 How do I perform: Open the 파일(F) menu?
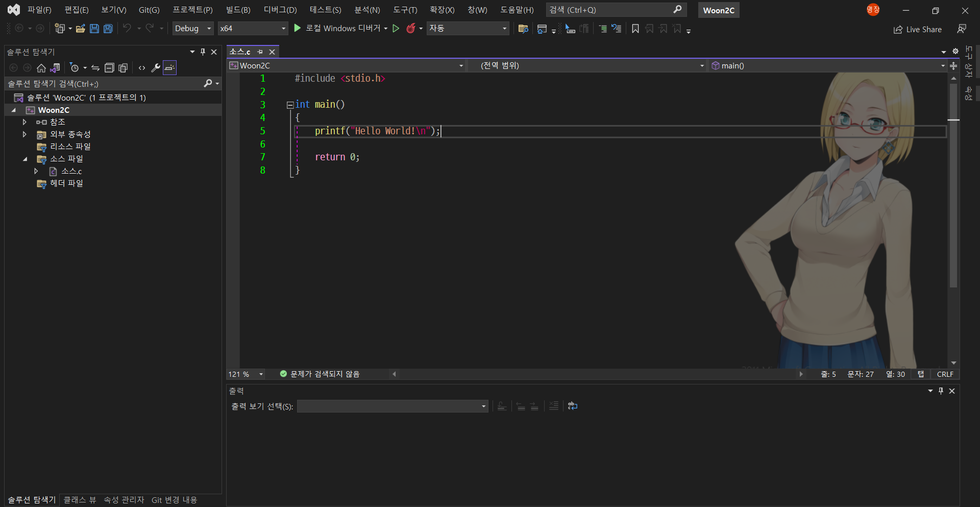point(39,10)
